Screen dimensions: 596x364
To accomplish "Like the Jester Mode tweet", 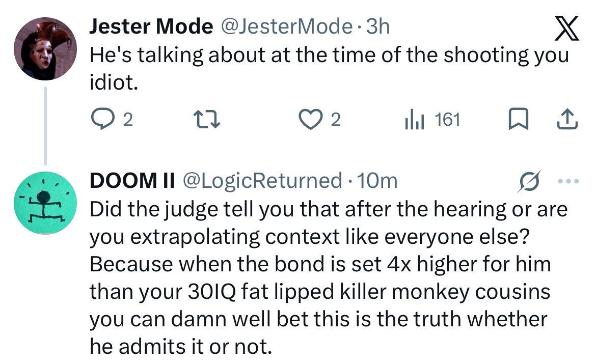I will click(310, 119).
